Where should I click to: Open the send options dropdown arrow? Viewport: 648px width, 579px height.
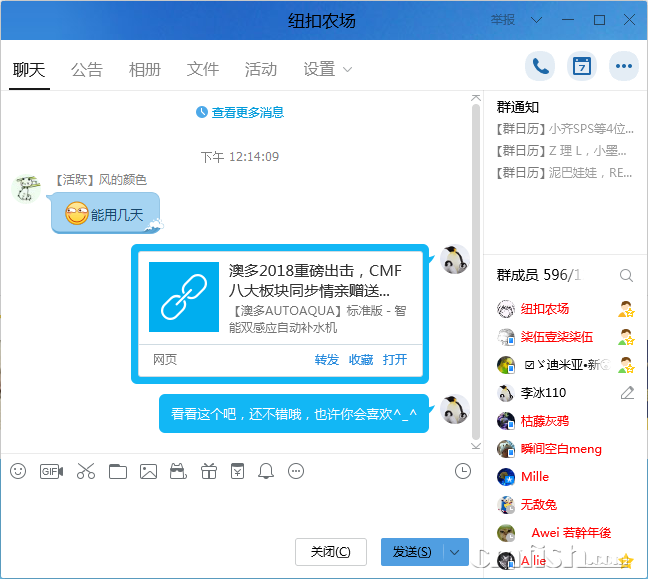tap(456, 552)
